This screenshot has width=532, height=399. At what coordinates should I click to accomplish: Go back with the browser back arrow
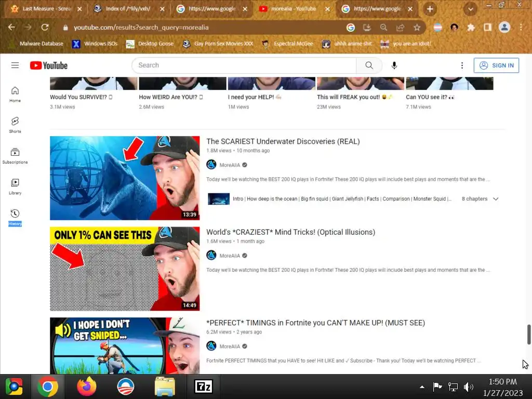point(11,27)
